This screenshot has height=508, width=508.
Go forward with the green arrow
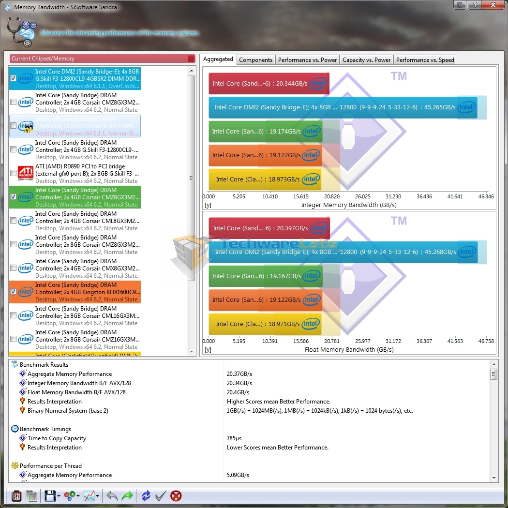tap(127, 496)
